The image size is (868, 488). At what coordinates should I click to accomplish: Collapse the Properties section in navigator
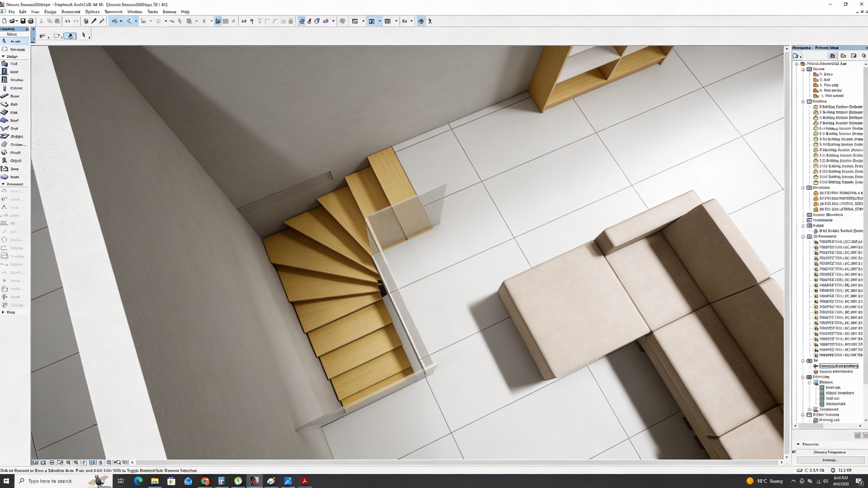(x=798, y=444)
